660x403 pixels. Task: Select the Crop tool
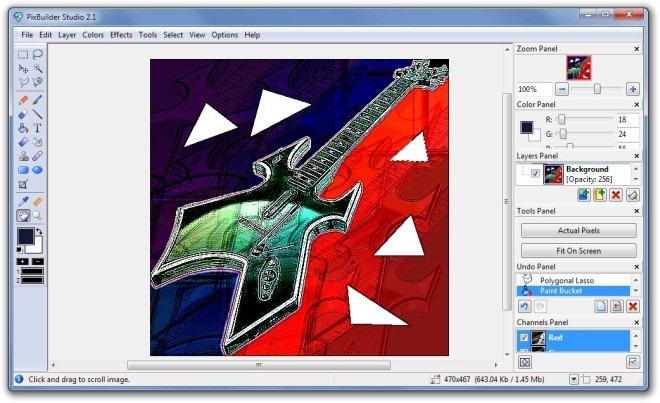coord(23,184)
